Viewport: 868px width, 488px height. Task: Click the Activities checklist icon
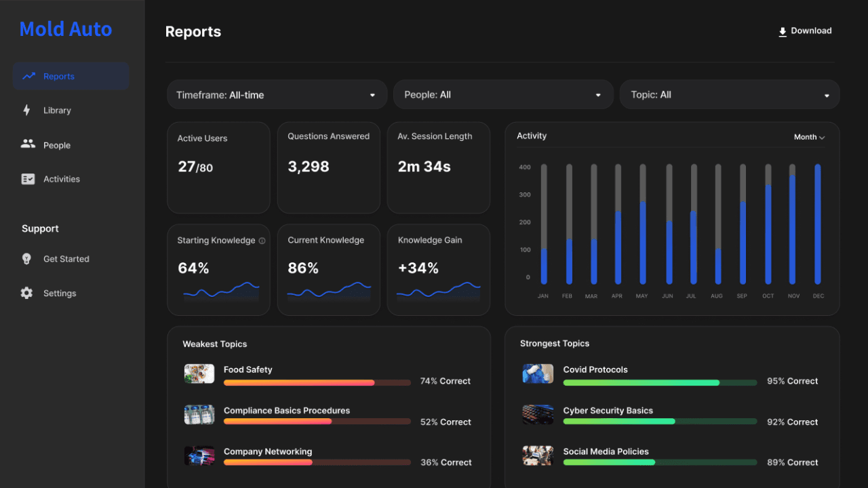(x=28, y=179)
